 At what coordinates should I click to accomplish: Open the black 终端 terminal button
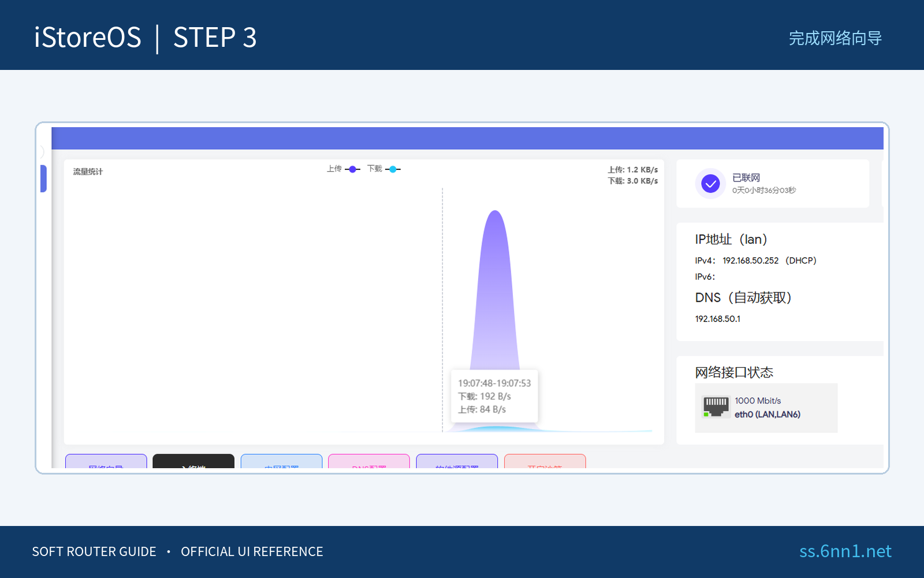click(193, 461)
